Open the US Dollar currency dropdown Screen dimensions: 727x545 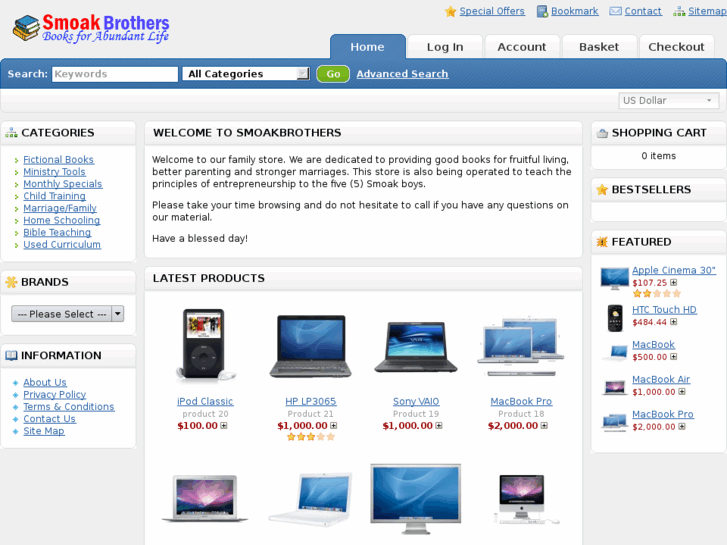pyautogui.click(x=669, y=101)
